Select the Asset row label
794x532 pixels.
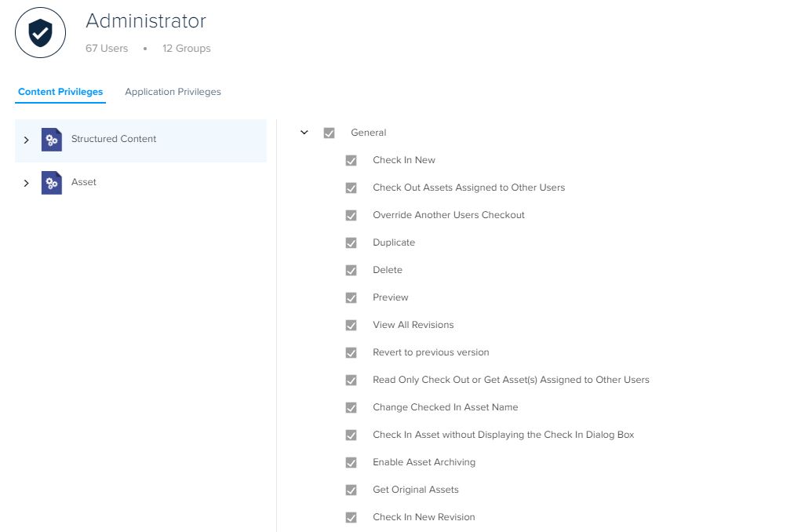tap(83, 182)
